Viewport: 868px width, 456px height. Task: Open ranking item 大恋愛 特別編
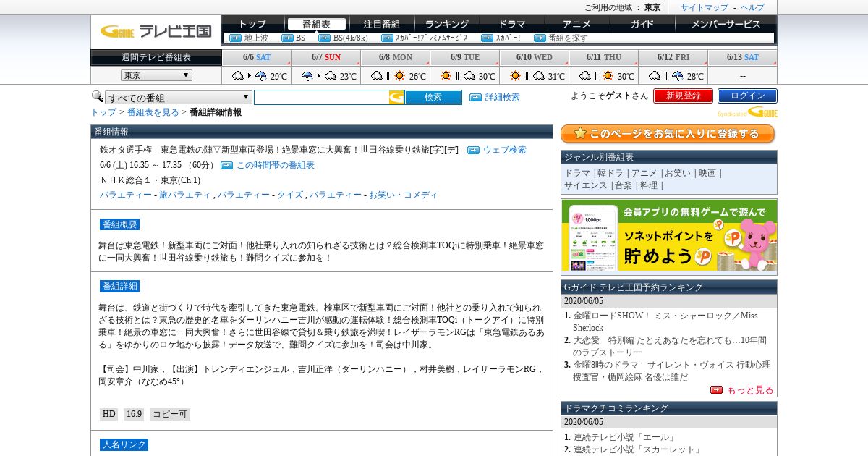[x=671, y=346]
